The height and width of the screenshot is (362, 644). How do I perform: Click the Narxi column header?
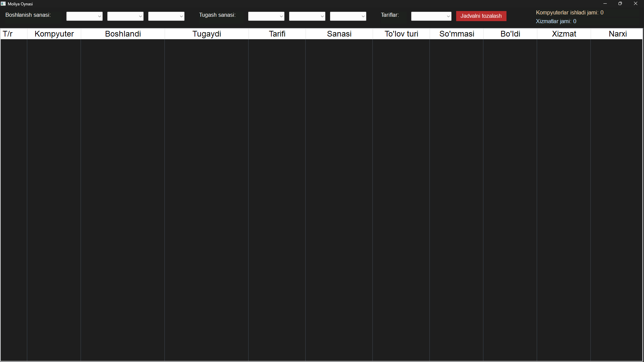pos(617,34)
